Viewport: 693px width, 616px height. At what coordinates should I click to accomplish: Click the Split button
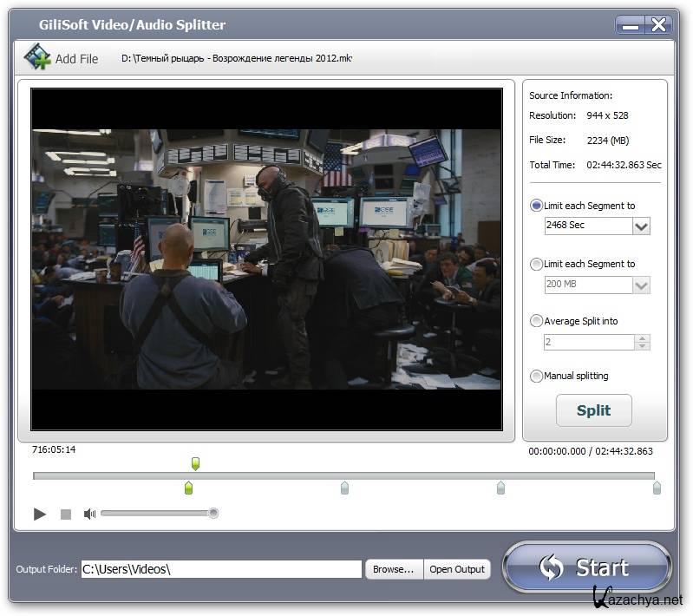[x=593, y=410]
